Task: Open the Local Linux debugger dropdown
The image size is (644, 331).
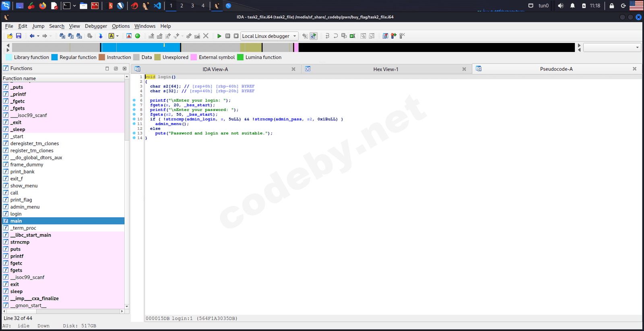Action: (x=269, y=36)
